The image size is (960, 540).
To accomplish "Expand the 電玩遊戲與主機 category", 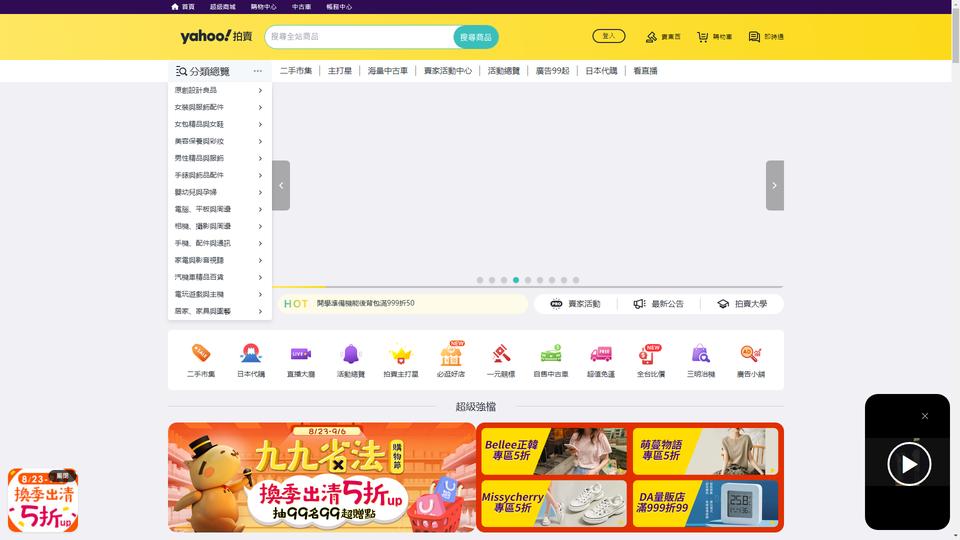I will pyautogui.click(x=219, y=294).
